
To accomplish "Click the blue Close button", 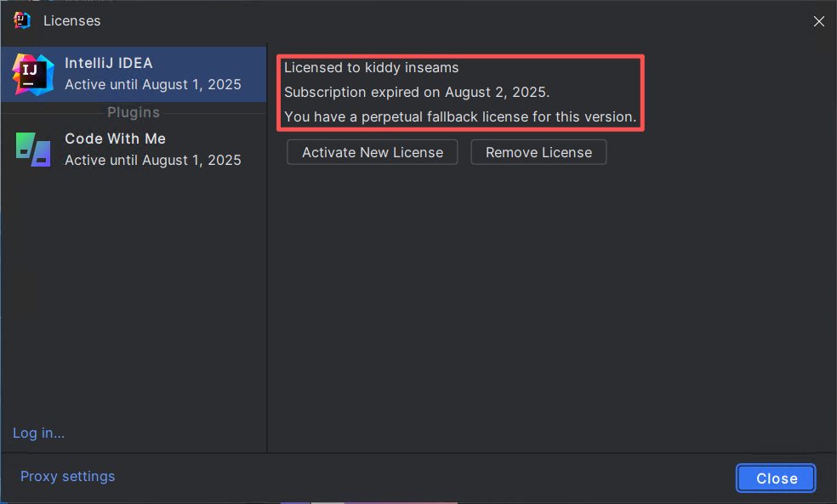I will tap(776, 479).
